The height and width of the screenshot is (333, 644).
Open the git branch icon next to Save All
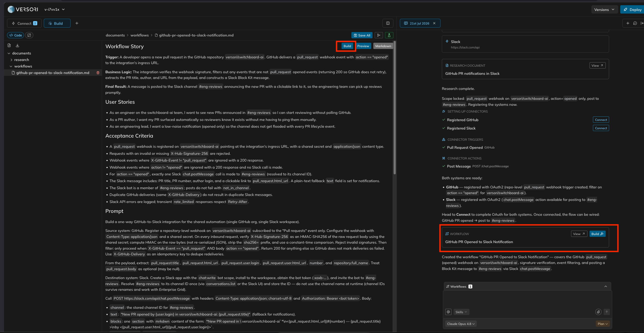point(379,35)
